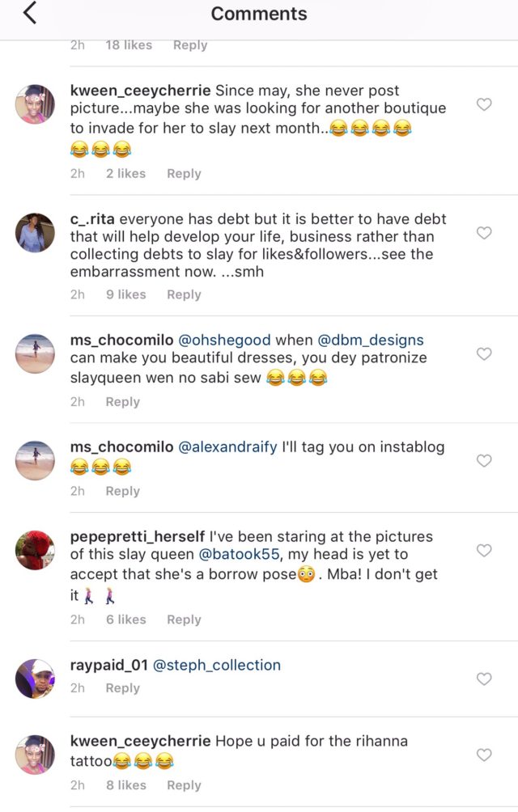Image resolution: width=518 pixels, height=812 pixels.
Task: Open the ms_chocomilo username on instablog comment
Action: click(121, 446)
